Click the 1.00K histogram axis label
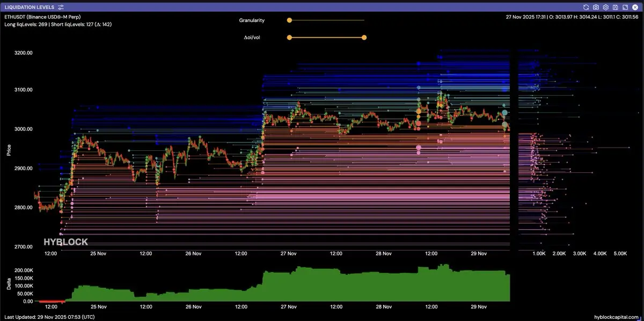The width and height of the screenshot is (644, 321). pyautogui.click(x=539, y=254)
